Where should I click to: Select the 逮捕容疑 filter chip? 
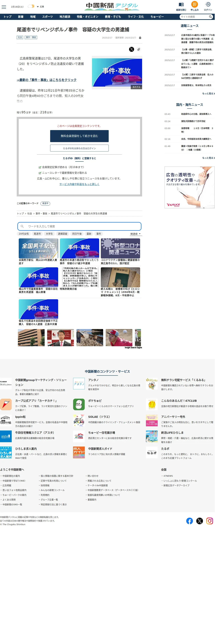coord(63,234)
